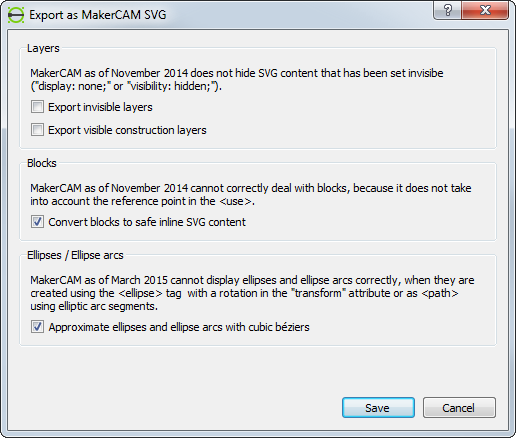Click the Blocks description about reference point
The height and width of the screenshot is (438, 516).
(251, 195)
